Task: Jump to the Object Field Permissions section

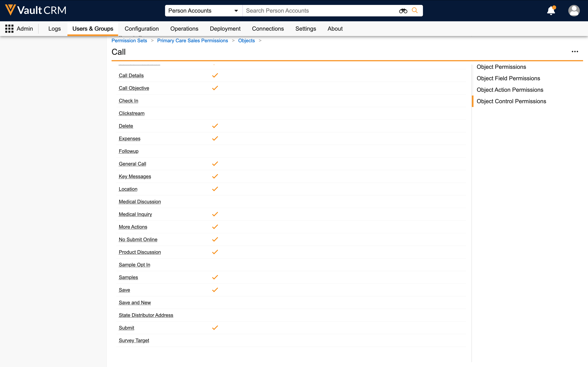Action: pos(508,78)
